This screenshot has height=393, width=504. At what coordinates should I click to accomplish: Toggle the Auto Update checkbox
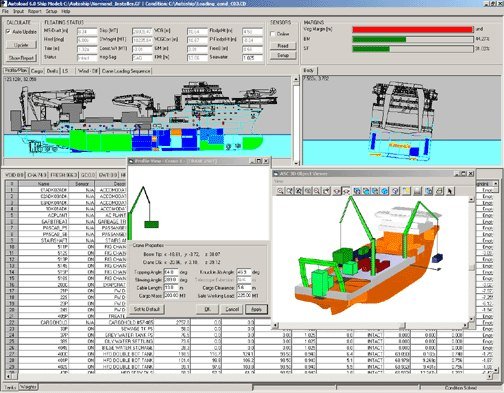pos(9,32)
